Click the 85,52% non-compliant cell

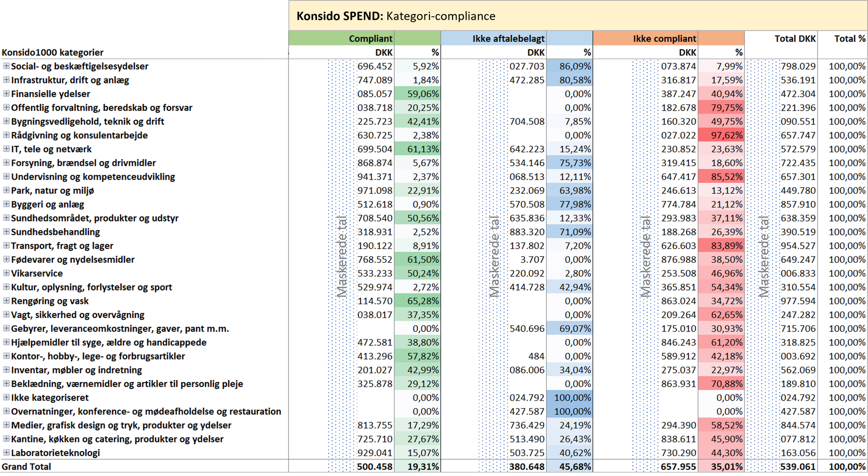click(721, 176)
